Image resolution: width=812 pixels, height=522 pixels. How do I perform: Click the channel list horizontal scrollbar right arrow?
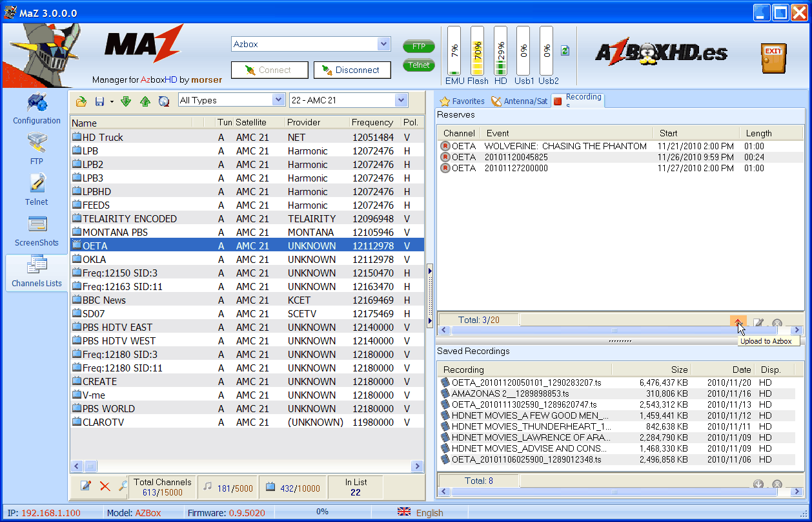coord(416,466)
